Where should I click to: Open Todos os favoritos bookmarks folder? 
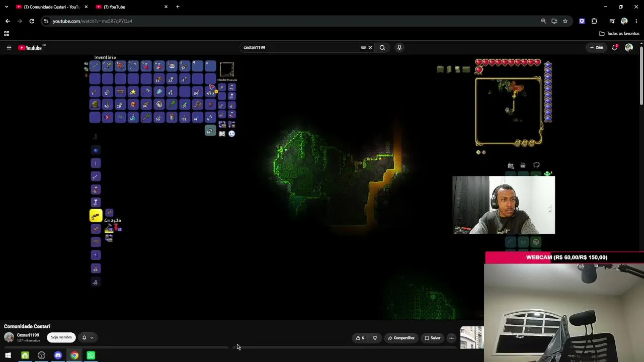point(619,34)
